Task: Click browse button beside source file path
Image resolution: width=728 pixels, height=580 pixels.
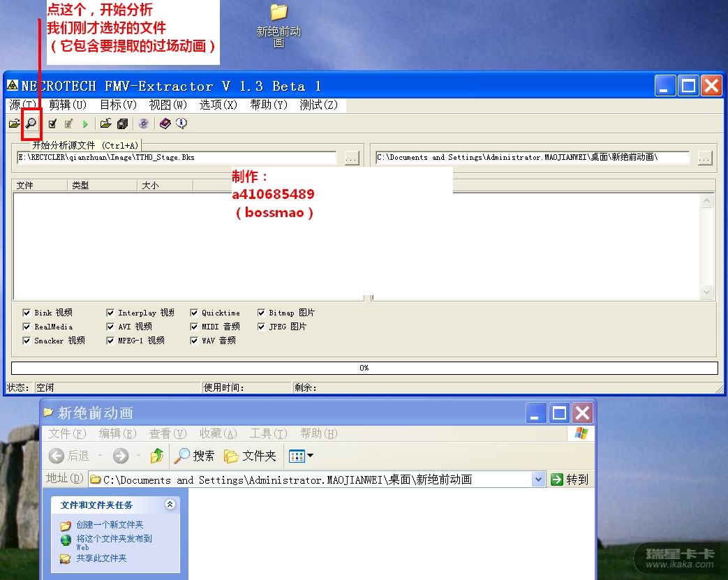Action: [x=352, y=158]
